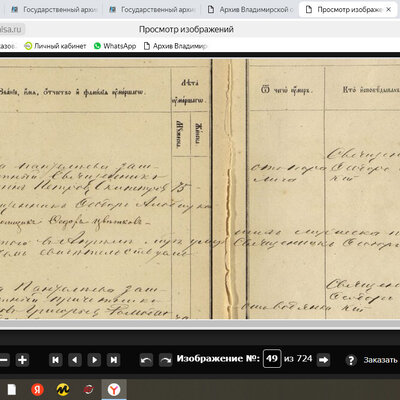Open the help question mark icon
The height and width of the screenshot is (400, 400).
[351, 360]
